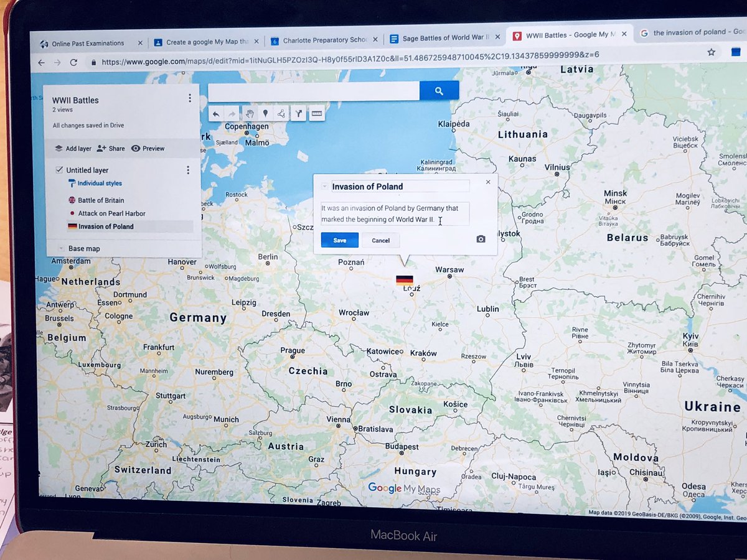Click the German flag marker on the map

tap(405, 281)
